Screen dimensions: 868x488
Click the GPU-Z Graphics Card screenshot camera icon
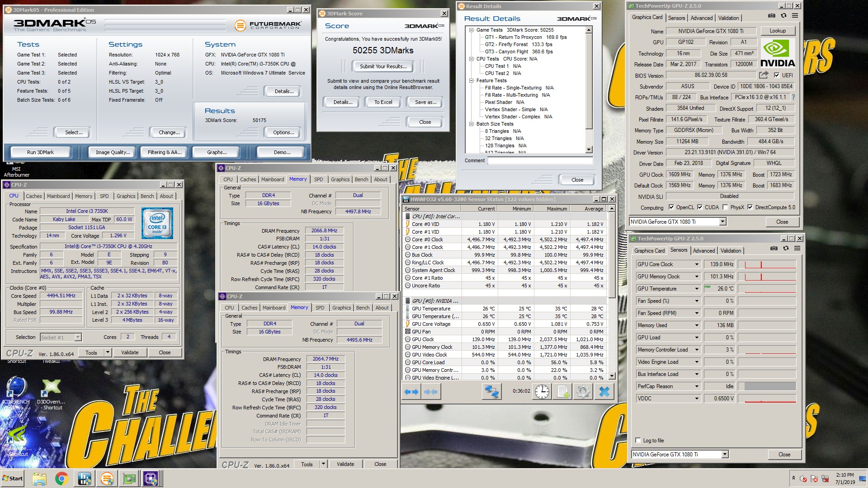[x=772, y=16]
